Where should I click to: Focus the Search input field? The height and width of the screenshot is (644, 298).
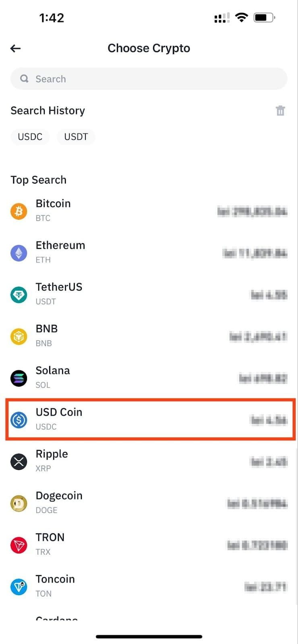pos(153,79)
